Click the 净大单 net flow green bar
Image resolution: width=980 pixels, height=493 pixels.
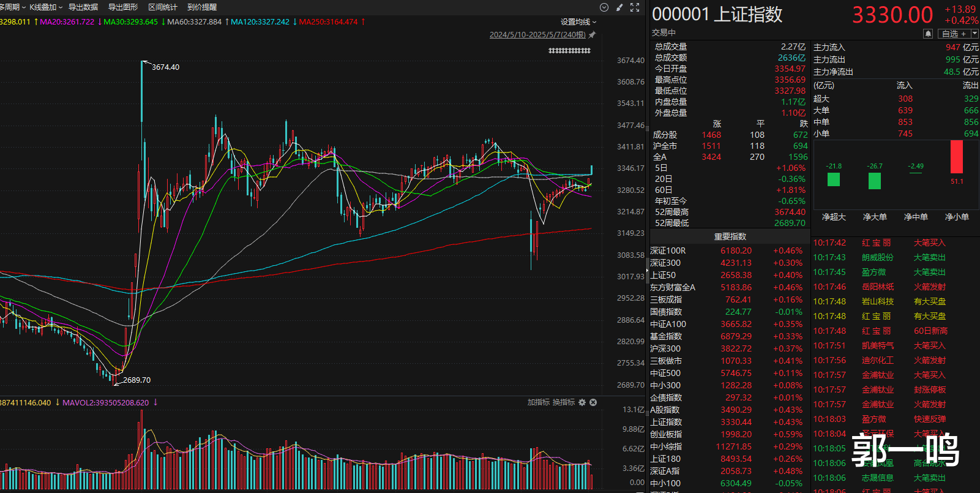[875, 181]
